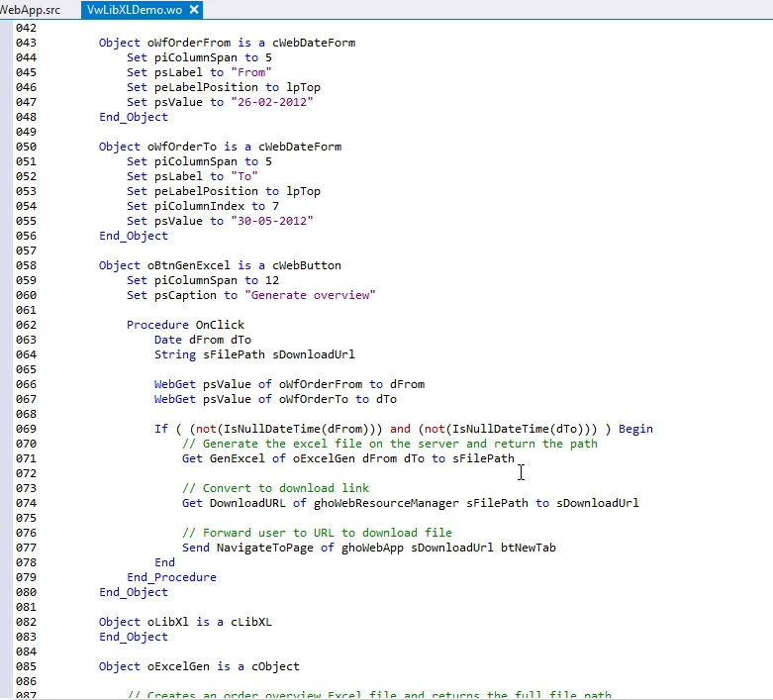This screenshot has height=700, width=773.
Task: Place cursor on "30-05-2012" date string
Action: (272, 221)
